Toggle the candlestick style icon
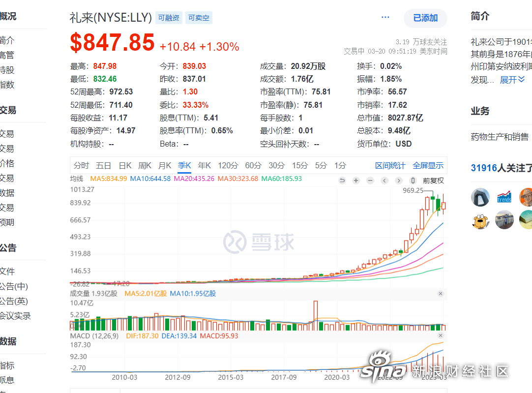 click(413, 181)
